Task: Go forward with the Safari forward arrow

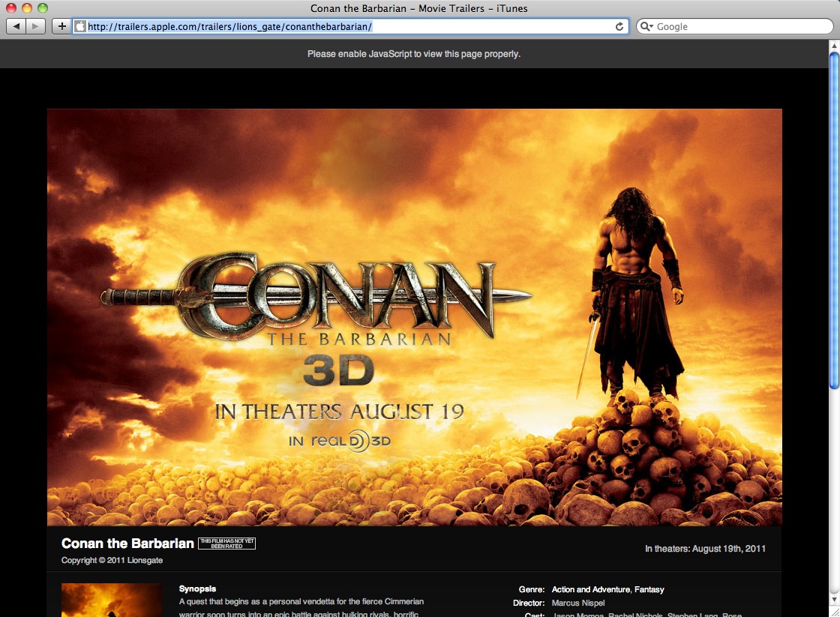Action: (x=35, y=26)
